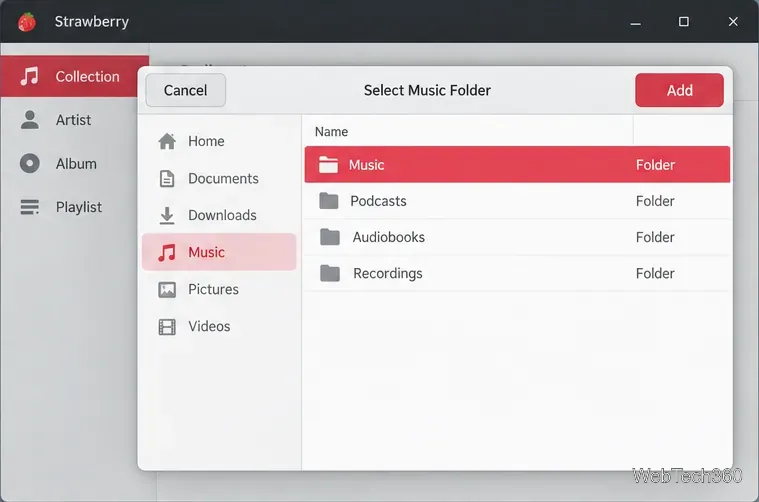
Task: Click the folder icon beside Audiobooks
Action: pos(330,237)
